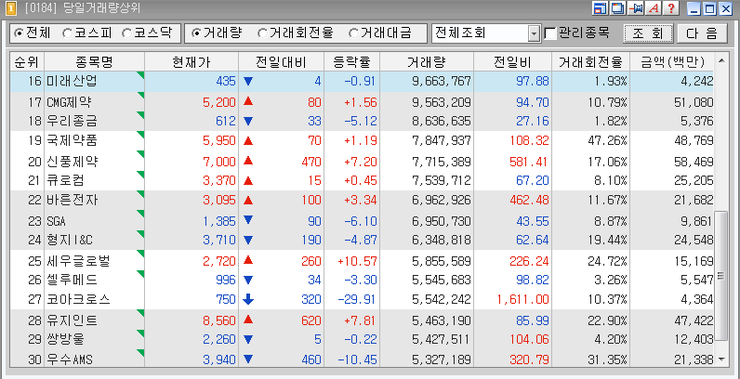Select the 미래산업 stock name

tap(72, 81)
